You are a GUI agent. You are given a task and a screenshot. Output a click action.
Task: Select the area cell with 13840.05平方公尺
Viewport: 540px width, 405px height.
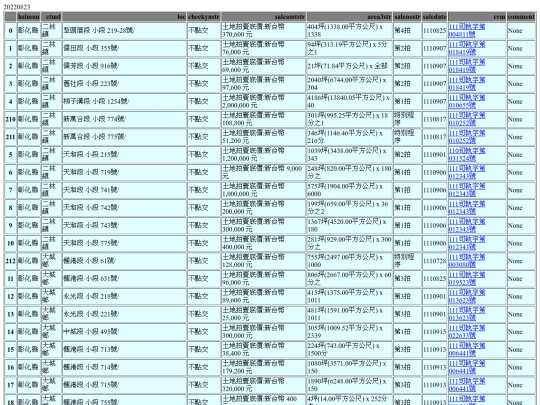(350, 102)
